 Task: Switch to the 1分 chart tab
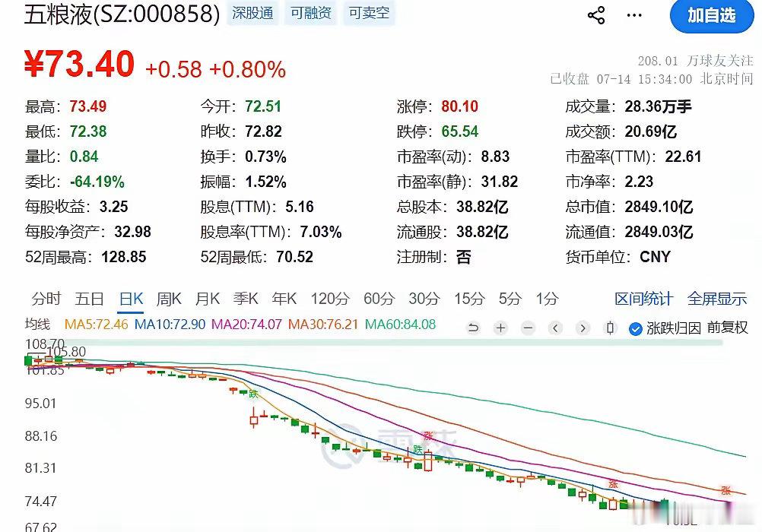coord(548,299)
